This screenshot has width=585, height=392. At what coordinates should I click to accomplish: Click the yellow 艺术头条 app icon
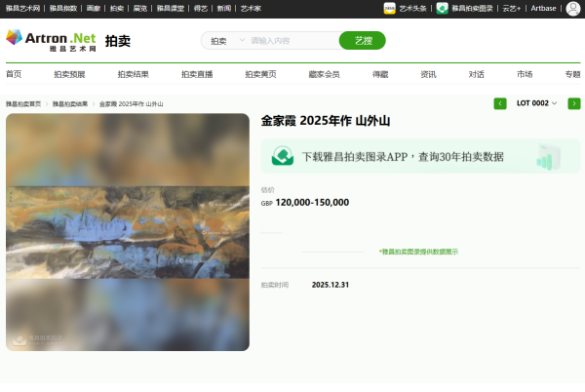(389, 8)
